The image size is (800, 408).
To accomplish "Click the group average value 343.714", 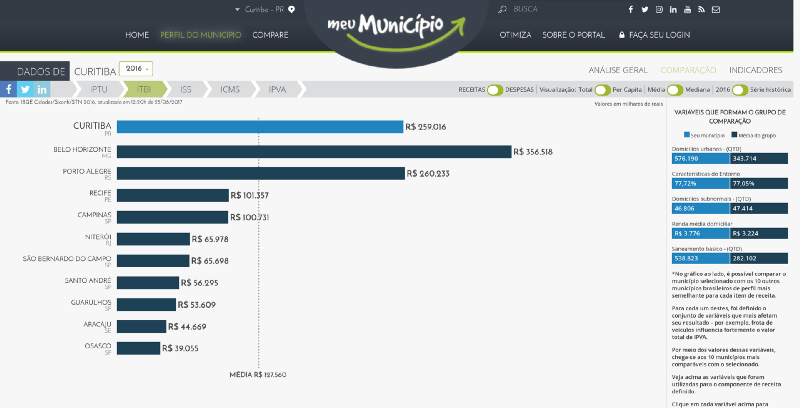I will click(759, 159).
